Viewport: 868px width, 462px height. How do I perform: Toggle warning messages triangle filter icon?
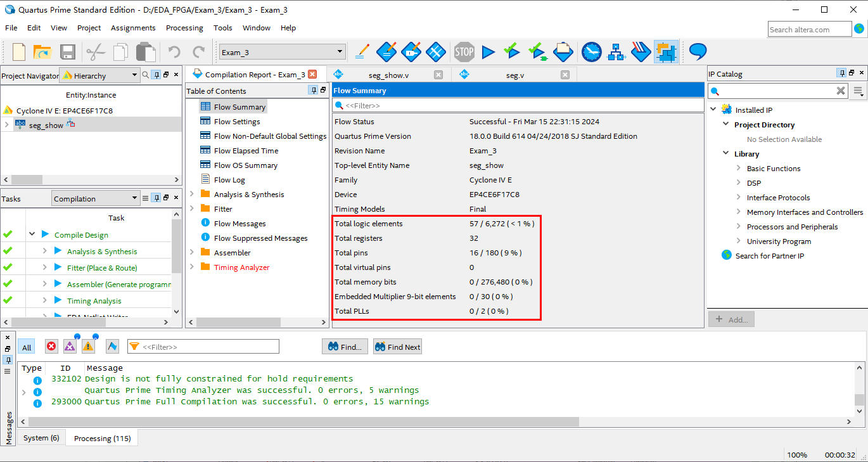pyautogui.click(x=88, y=346)
